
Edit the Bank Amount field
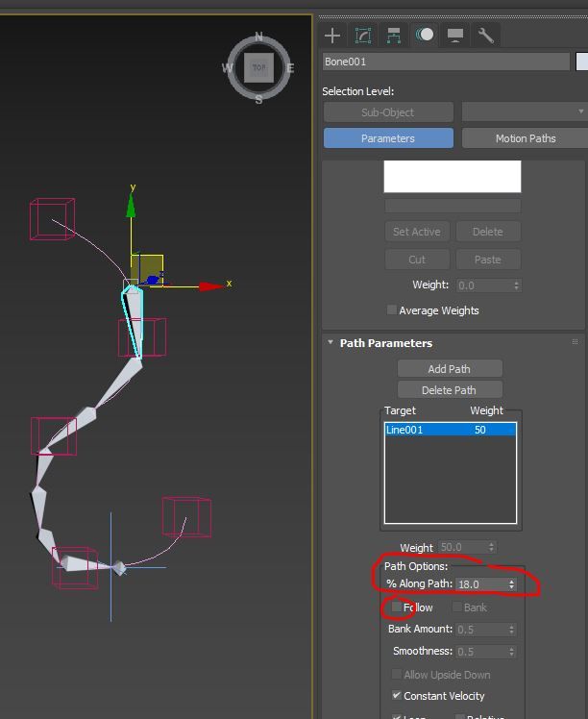(x=481, y=630)
